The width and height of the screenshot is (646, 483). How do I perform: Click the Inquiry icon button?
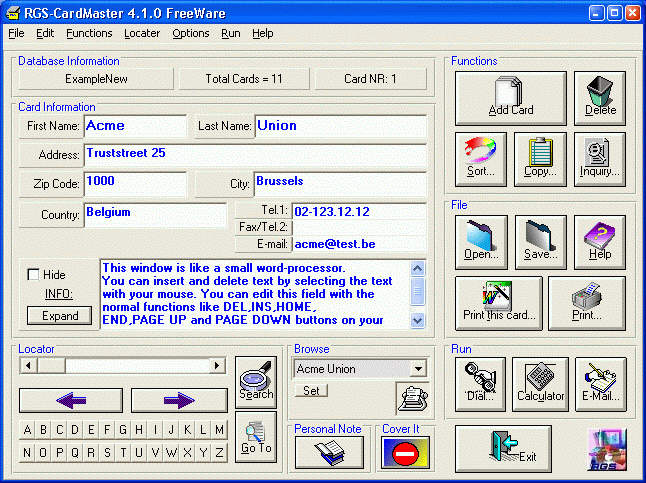[x=600, y=159]
